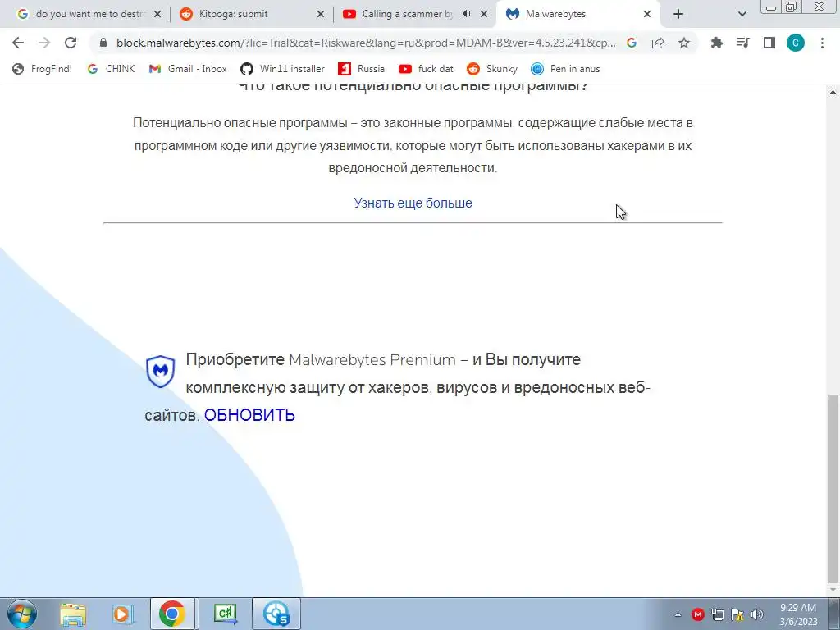Click the Chrome taskbar icon

point(172,614)
